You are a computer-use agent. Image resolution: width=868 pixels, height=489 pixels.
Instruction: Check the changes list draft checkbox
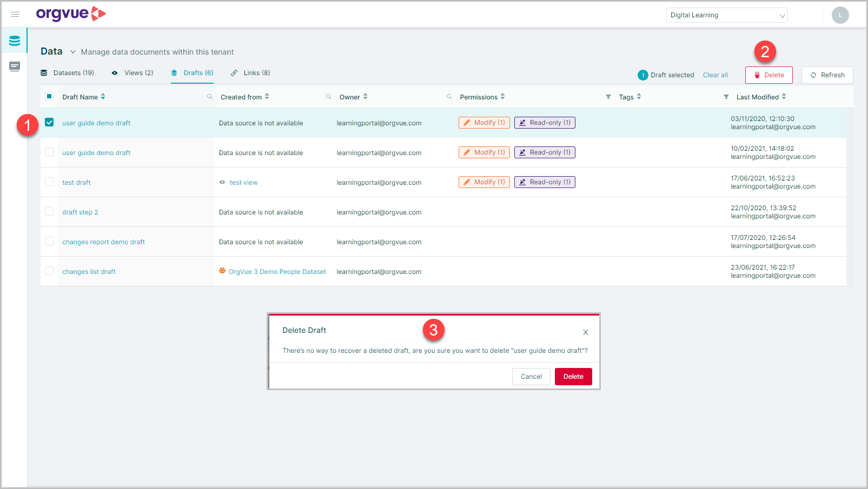(x=49, y=271)
